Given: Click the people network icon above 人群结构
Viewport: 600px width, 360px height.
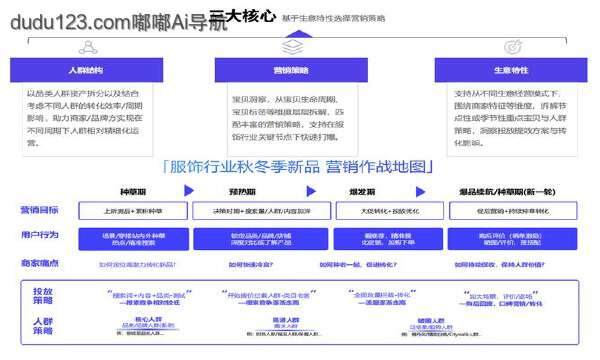Looking at the screenshot, I should [x=88, y=47].
